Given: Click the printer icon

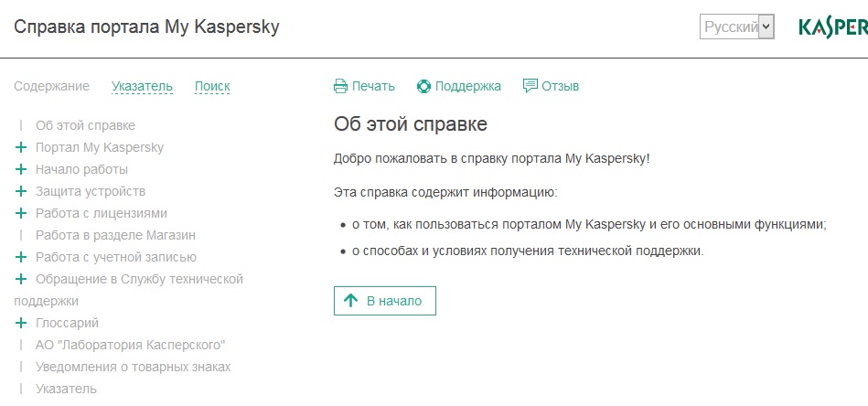Looking at the screenshot, I should click(x=340, y=87).
